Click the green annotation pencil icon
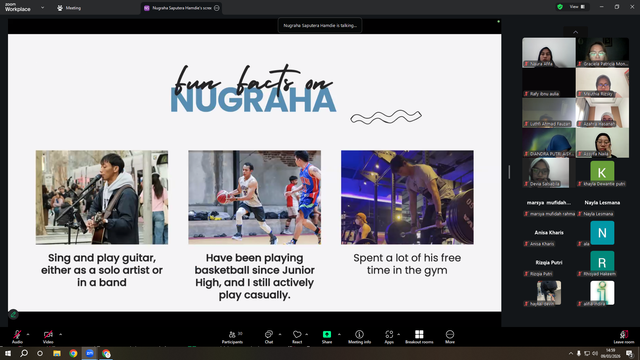Viewport: 640px width, 360px height. point(13,314)
